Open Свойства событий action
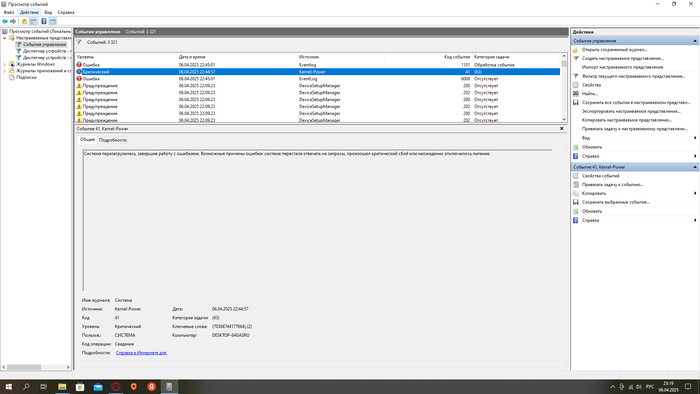 tap(600, 176)
